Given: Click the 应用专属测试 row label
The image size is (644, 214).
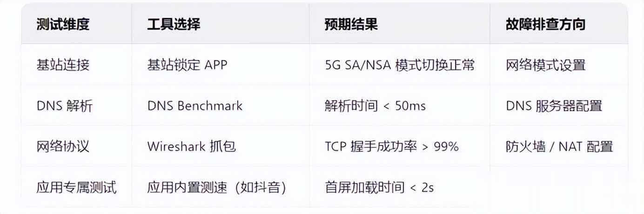Looking at the screenshot, I should [x=76, y=187].
